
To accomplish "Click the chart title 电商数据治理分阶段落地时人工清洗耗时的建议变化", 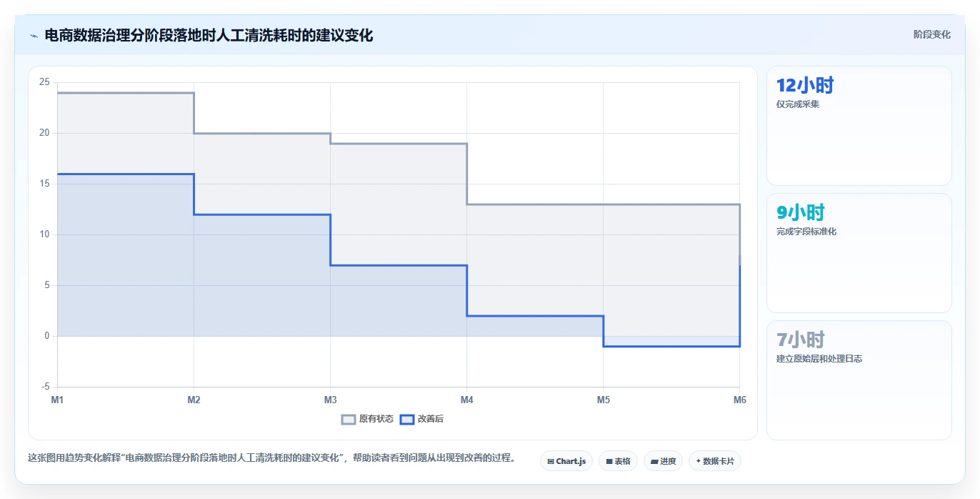I will [209, 35].
